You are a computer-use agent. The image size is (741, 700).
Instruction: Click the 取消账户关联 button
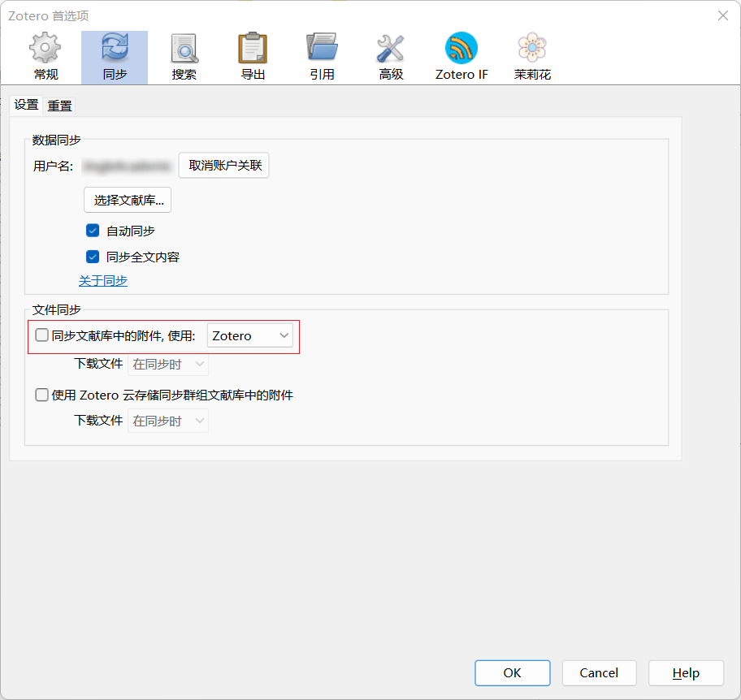[224, 166]
